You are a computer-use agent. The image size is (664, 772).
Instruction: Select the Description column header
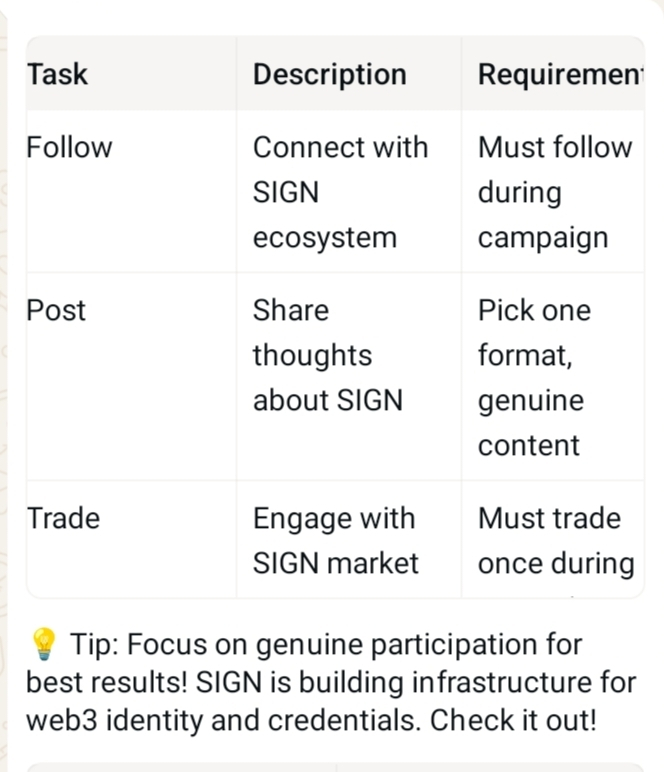pyautogui.click(x=330, y=74)
